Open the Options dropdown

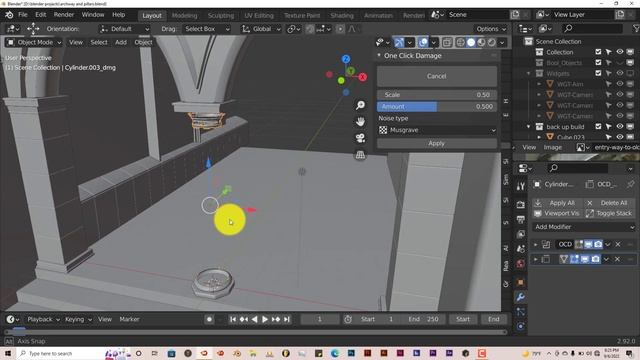(491, 29)
